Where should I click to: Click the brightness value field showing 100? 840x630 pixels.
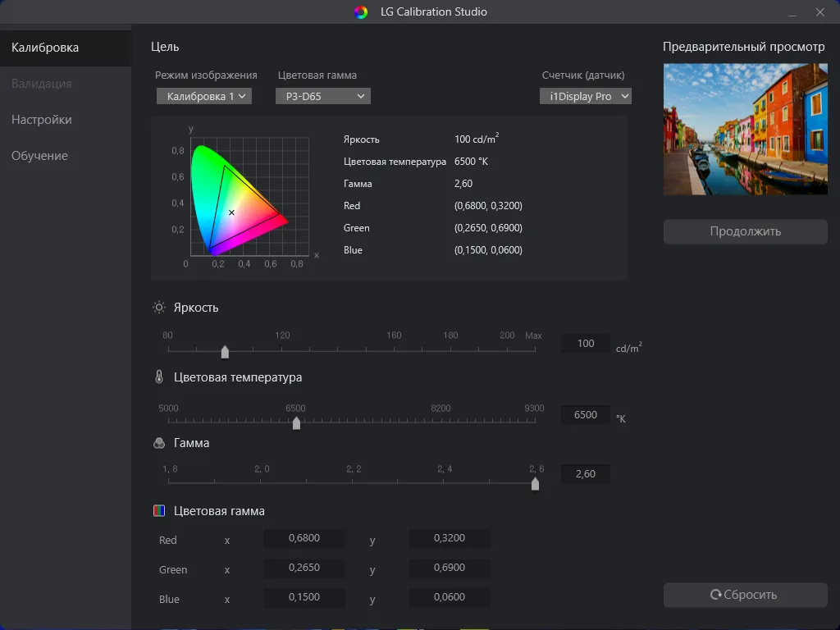pos(586,344)
